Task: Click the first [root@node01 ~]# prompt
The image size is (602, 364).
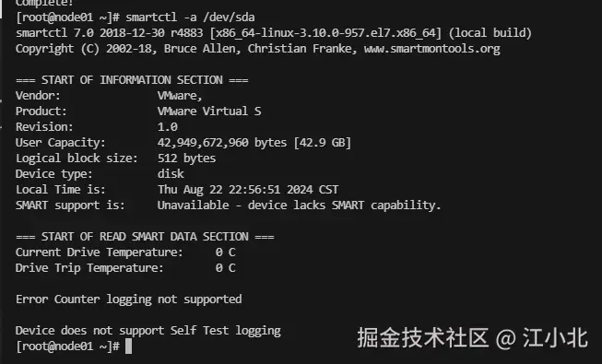Action: click(68, 18)
